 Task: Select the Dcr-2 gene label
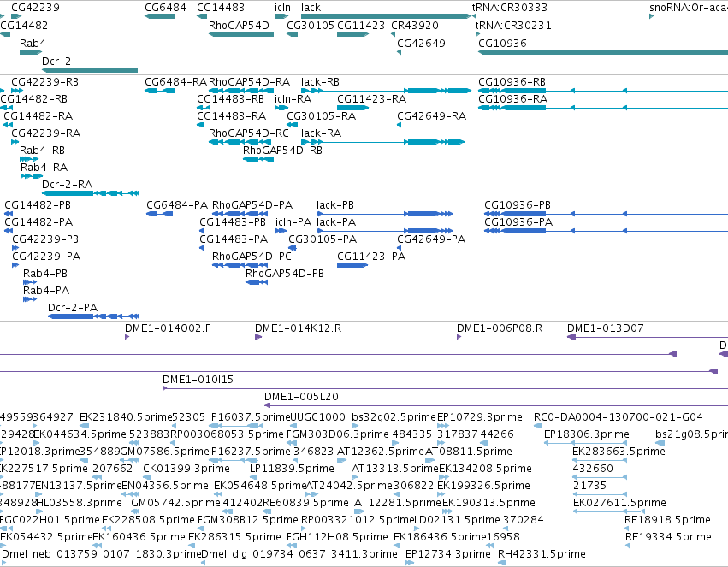(56, 62)
